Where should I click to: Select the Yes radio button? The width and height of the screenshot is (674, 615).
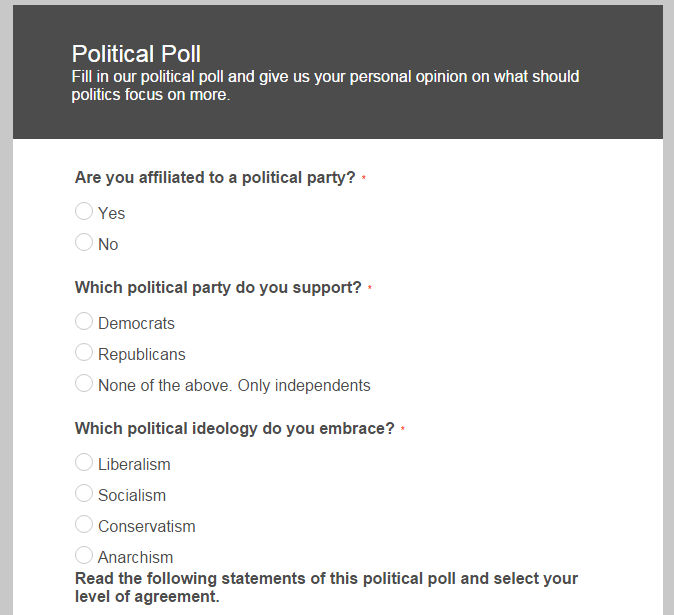(84, 212)
